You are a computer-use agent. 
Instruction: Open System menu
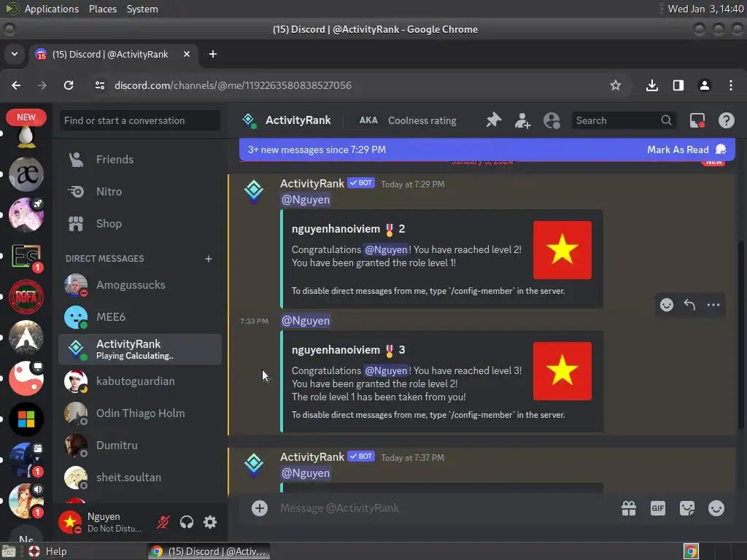[x=142, y=9]
